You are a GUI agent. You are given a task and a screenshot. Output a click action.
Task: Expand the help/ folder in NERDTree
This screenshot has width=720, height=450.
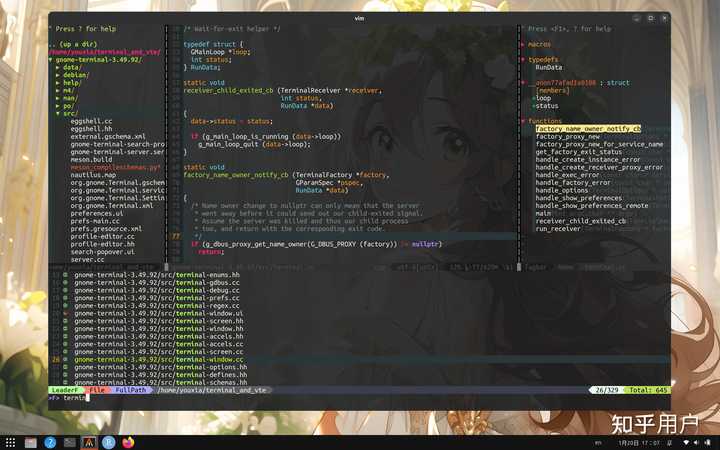tap(58, 83)
